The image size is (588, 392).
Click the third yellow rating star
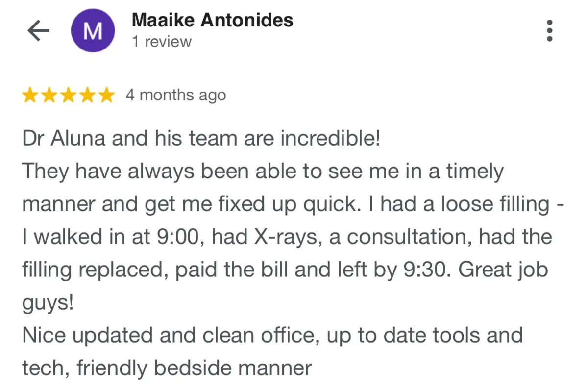[68, 96]
